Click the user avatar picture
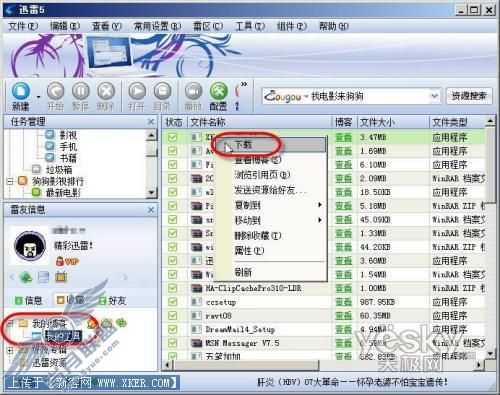The image size is (500, 395). 30,246
